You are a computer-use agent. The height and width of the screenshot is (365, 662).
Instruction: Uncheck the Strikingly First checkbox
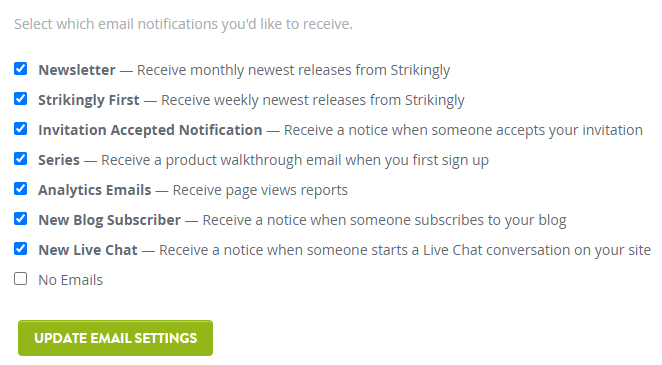click(20, 98)
